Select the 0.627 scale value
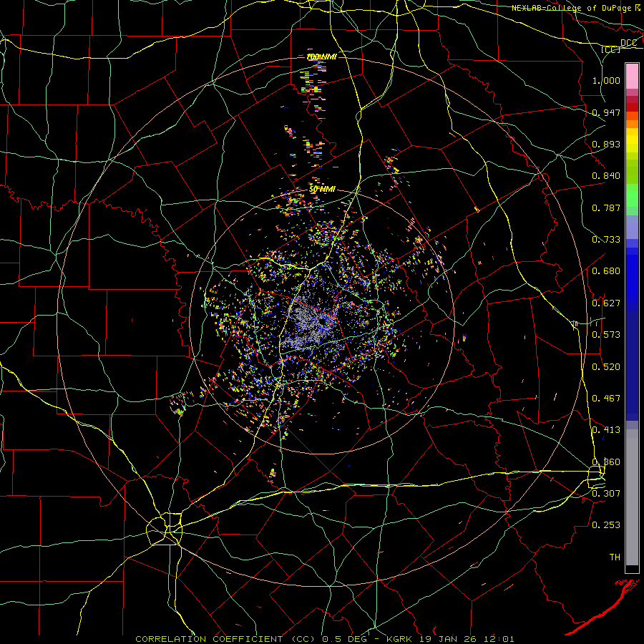Viewport: 644px width, 644px height. coord(606,303)
